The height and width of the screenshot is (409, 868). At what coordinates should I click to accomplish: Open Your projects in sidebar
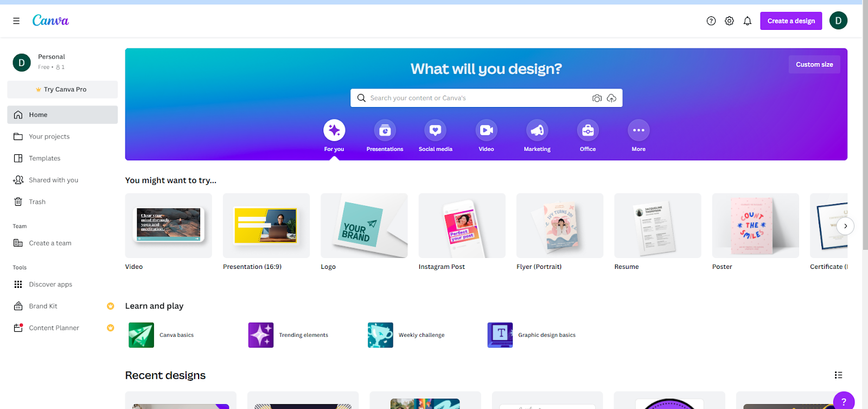tap(62, 136)
